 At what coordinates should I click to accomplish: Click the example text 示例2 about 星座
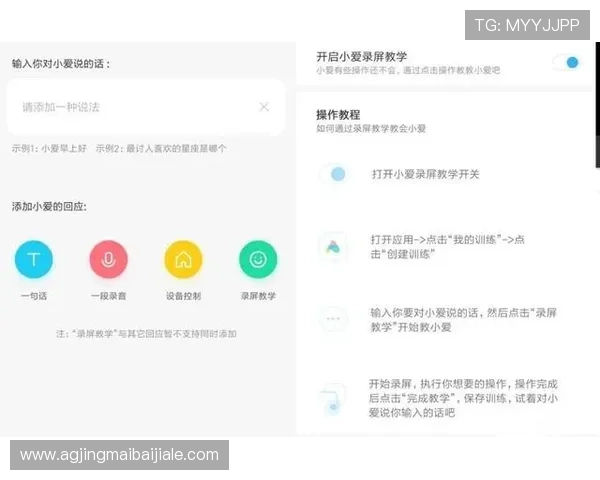pos(161,149)
